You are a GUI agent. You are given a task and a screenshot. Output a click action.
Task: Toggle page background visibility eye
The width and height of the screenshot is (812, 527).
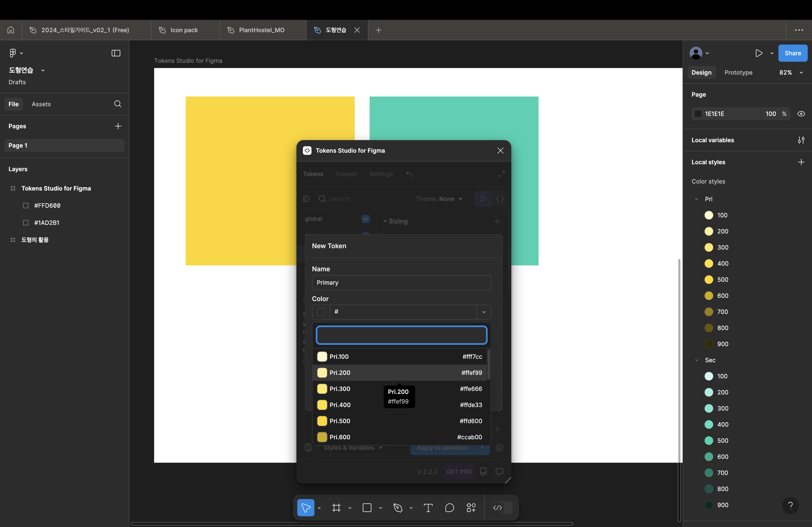801,114
